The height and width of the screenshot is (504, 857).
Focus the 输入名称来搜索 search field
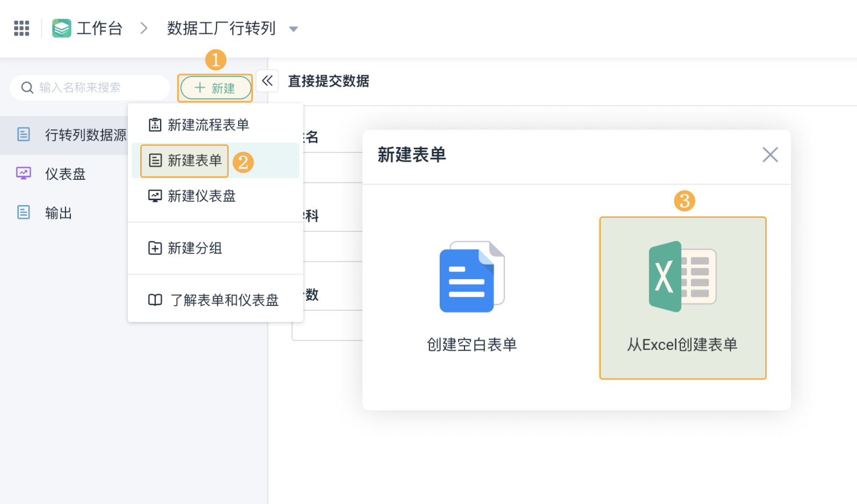pyautogui.click(x=99, y=87)
